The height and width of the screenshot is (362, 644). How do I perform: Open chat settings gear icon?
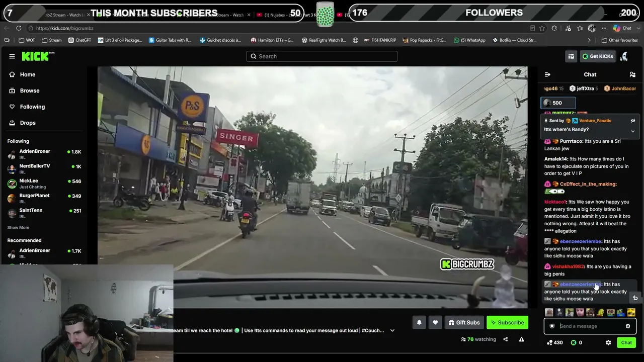[x=608, y=343]
